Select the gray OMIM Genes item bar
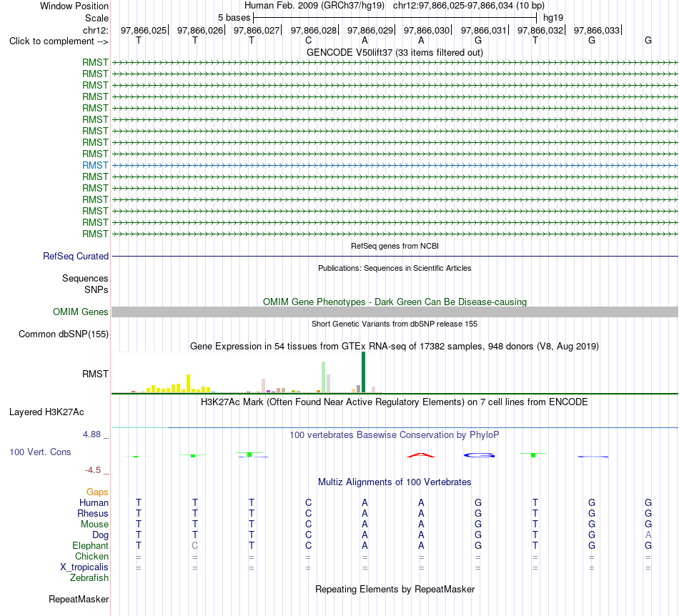The height and width of the screenshot is (616, 679). click(x=395, y=312)
